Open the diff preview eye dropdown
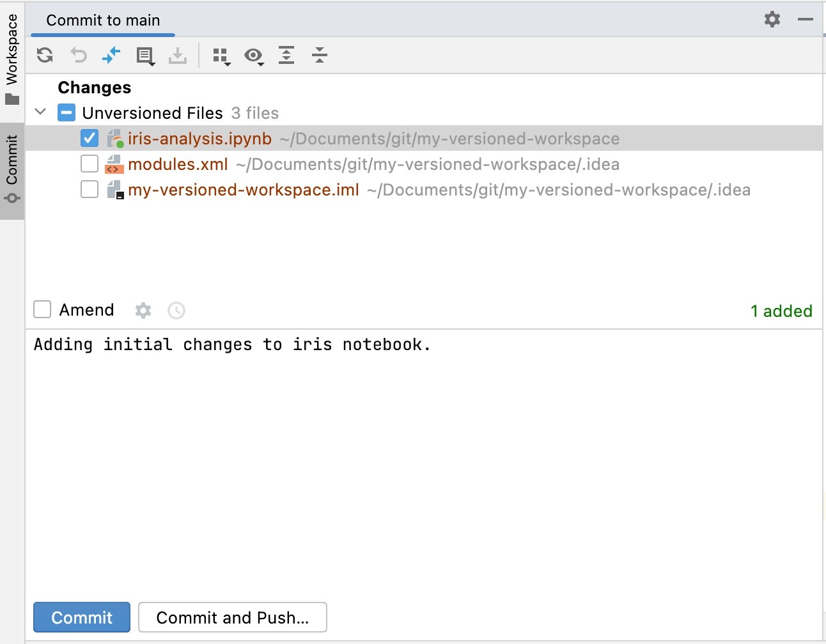Image resolution: width=826 pixels, height=644 pixels. click(254, 56)
